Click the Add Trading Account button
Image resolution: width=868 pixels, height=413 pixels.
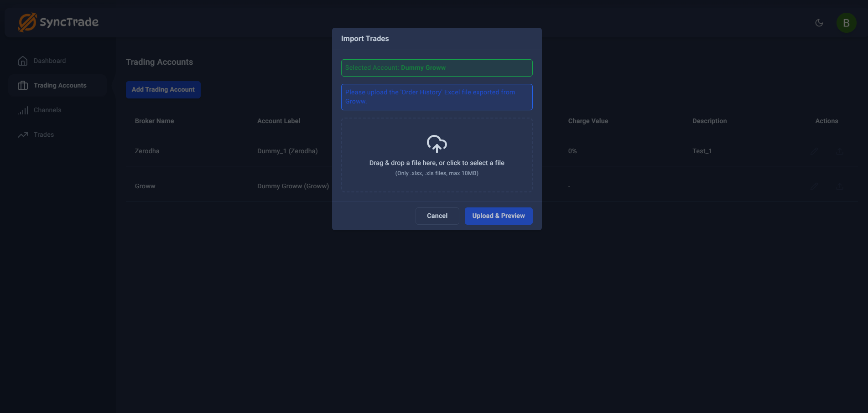point(163,90)
